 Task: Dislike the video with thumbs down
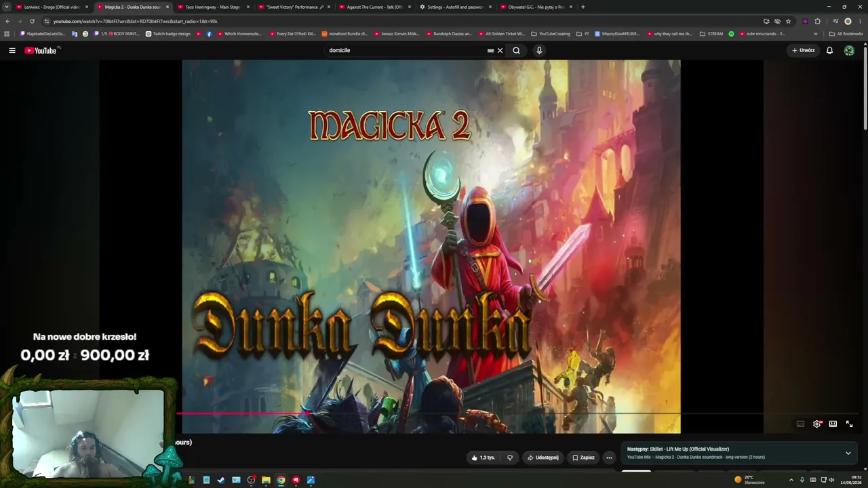pyautogui.click(x=510, y=457)
